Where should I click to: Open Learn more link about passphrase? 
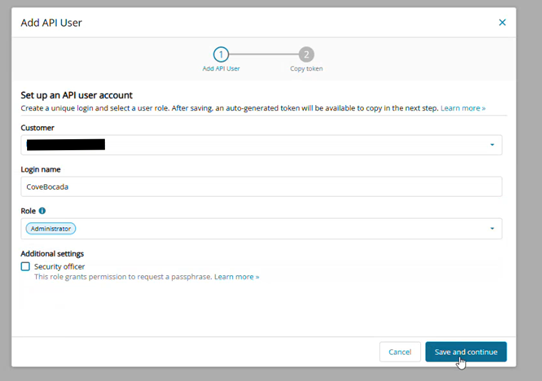[x=236, y=277]
